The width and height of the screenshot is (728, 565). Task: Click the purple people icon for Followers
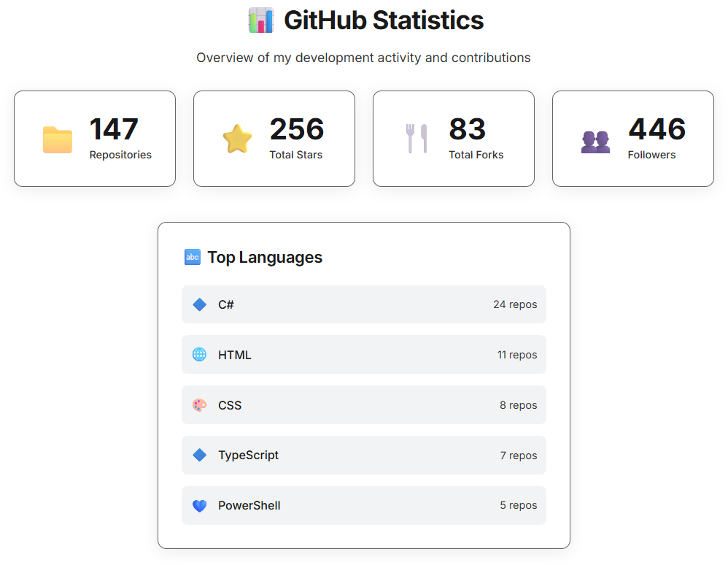pyautogui.click(x=596, y=142)
